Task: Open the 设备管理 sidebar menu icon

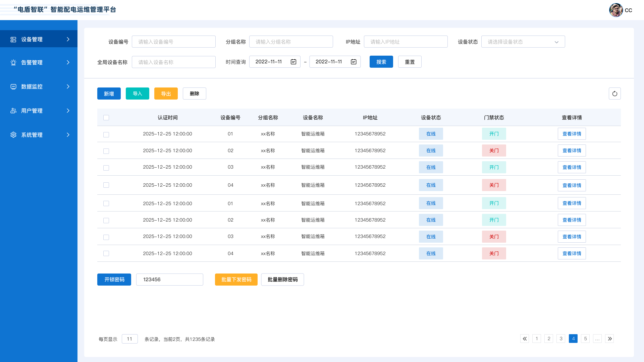Action: pos(13,39)
